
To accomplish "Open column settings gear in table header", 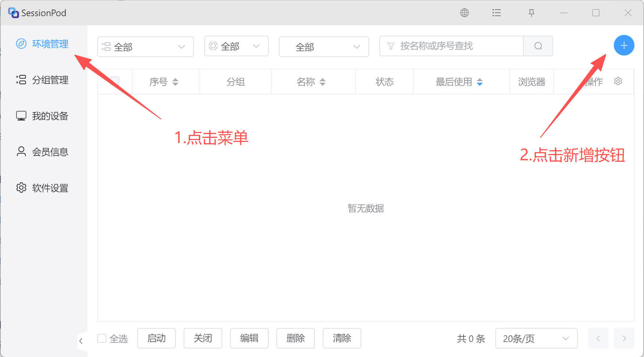I will point(618,81).
